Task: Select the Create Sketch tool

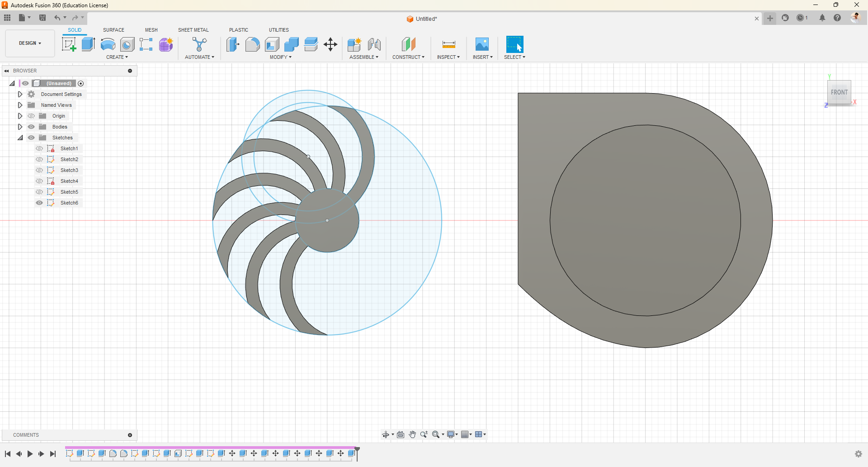Action: (69, 44)
